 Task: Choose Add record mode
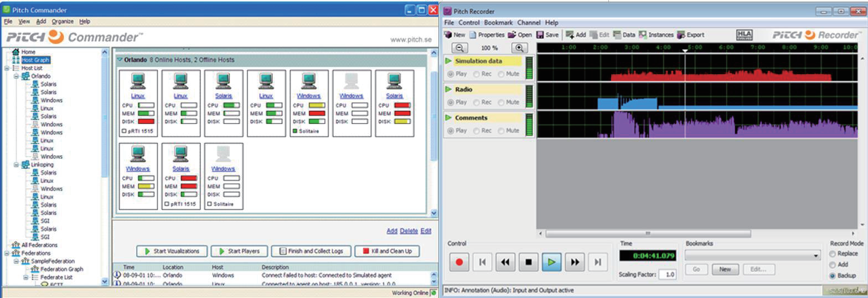click(832, 265)
